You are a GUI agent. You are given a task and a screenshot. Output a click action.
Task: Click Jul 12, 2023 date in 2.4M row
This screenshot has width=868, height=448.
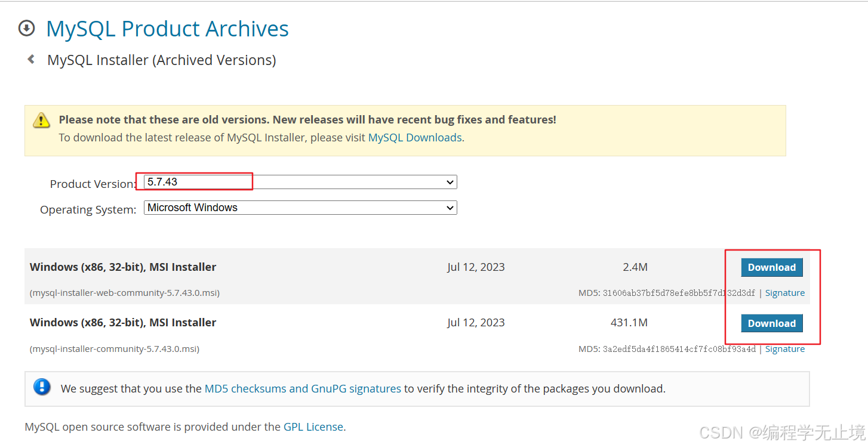[x=476, y=267]
